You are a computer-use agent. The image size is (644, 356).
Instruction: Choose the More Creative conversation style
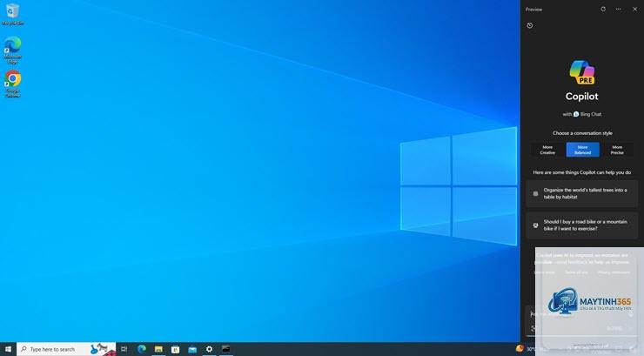point(547,150)
